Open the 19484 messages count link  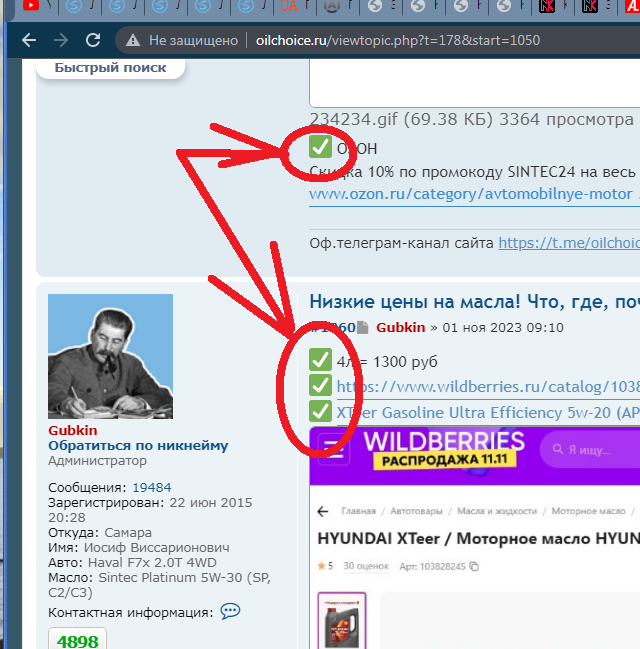(x=152, y=487)
